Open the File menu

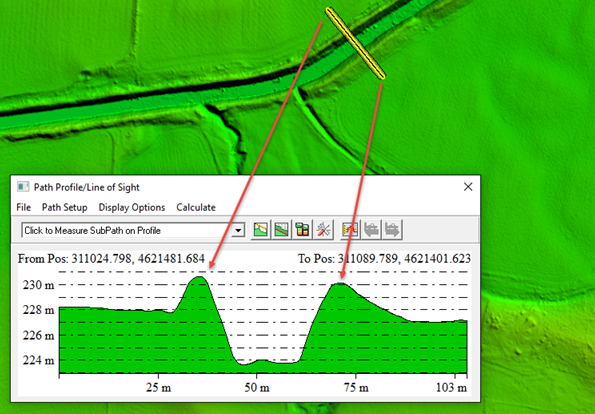coord(24,207)
